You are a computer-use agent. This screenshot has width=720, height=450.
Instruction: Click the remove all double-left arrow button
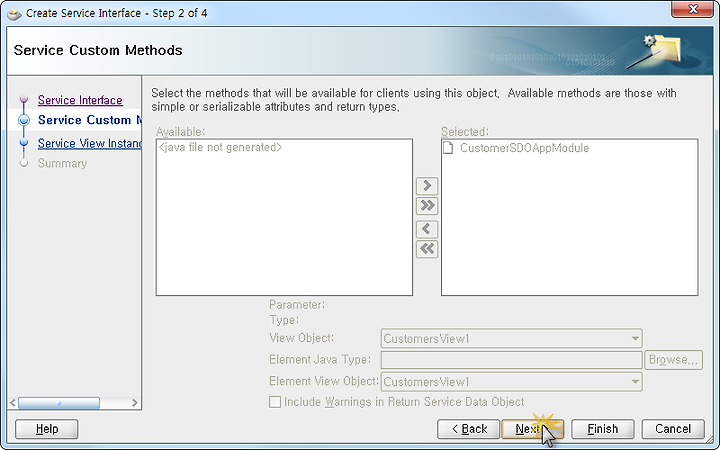(427, 249)
